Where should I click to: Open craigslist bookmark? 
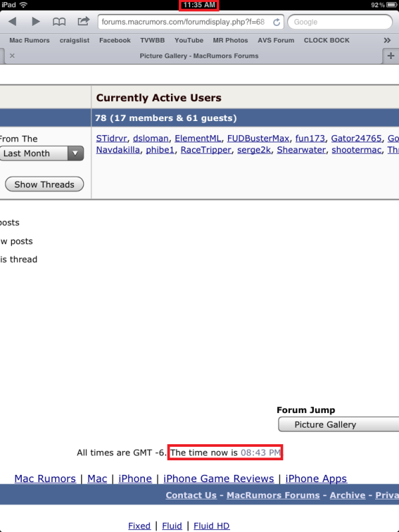coord(74,41)
